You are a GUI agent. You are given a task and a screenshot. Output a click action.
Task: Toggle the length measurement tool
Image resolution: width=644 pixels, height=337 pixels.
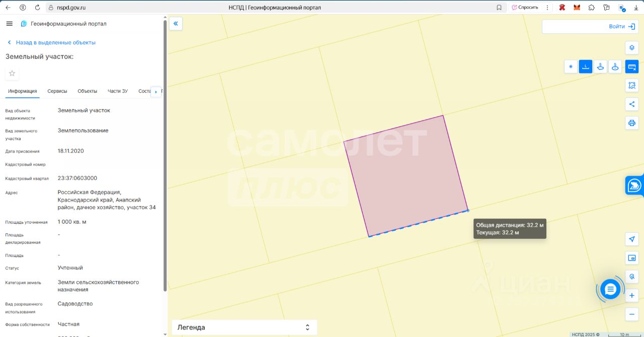click(586, 66)
